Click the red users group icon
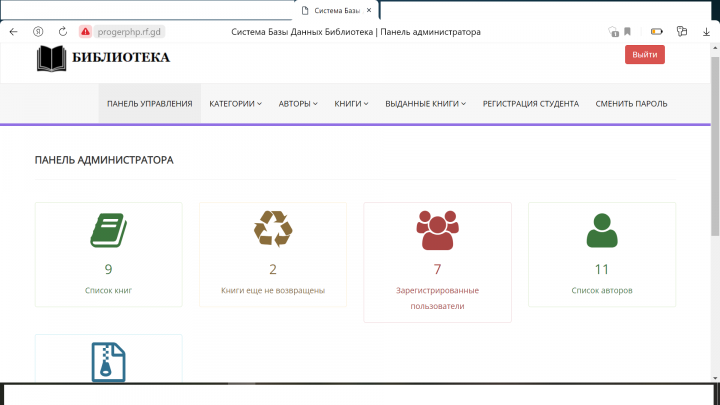Viewport: 720px width, 405px height. (x=437, y=230)
